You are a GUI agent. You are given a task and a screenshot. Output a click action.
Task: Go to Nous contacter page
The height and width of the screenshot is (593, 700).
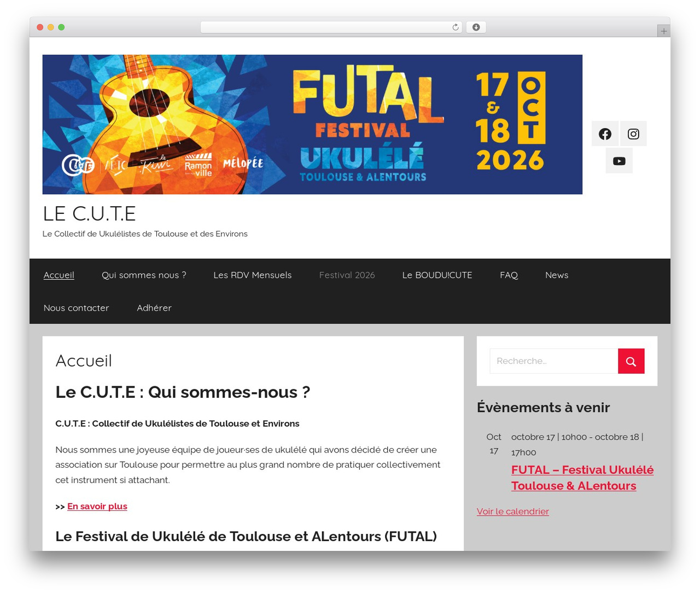coord(77,308)
